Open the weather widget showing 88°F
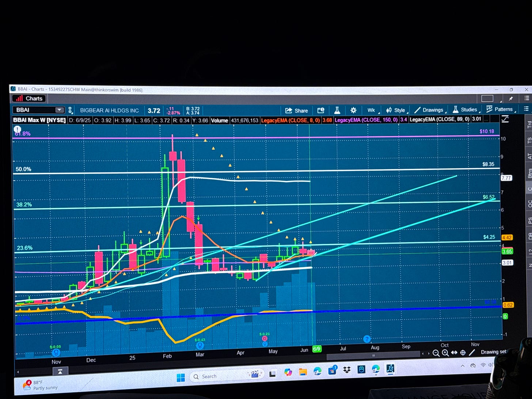The image size is (532, 399). pyautogui.click(x=41, y=385)
